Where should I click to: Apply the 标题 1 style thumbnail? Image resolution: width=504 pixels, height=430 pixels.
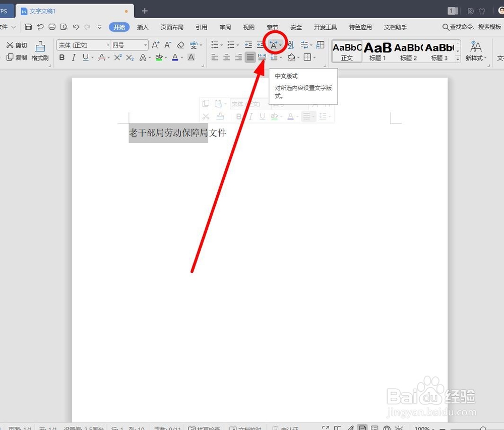click(x=377, y=51)
